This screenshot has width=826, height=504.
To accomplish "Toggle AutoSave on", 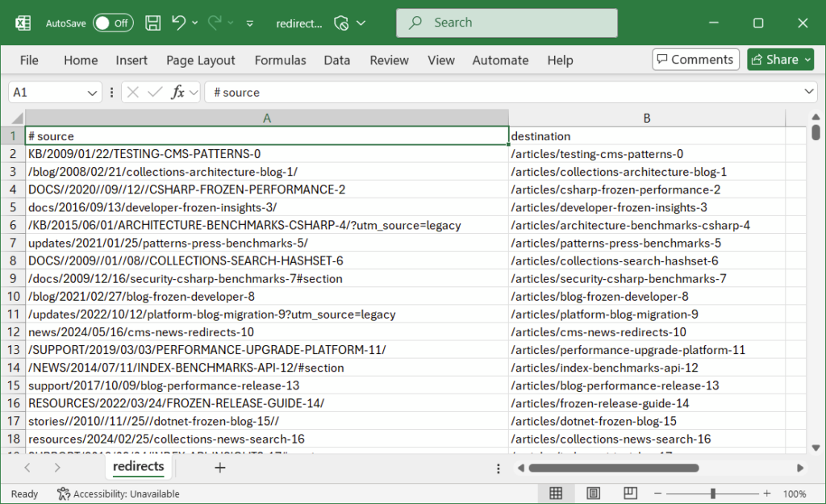I will (112, 23).
